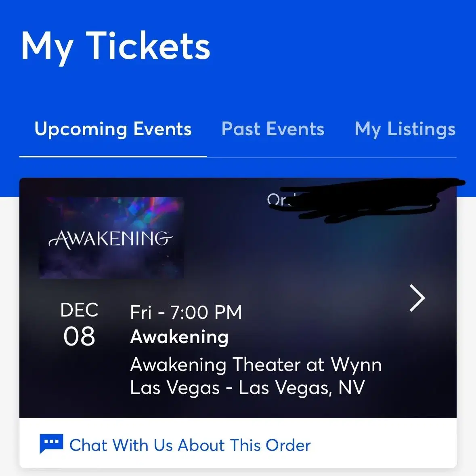
Task: Tap the white chat footer bar
Action: click(238, 443)
